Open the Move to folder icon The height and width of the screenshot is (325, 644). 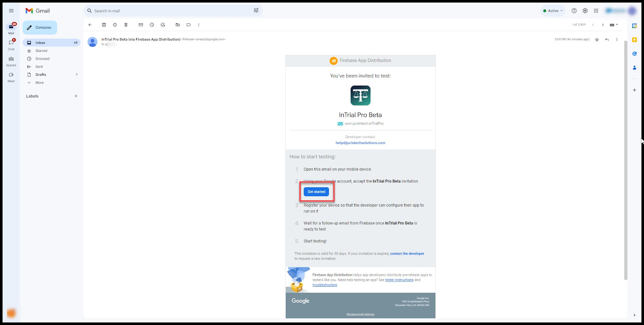178,25
